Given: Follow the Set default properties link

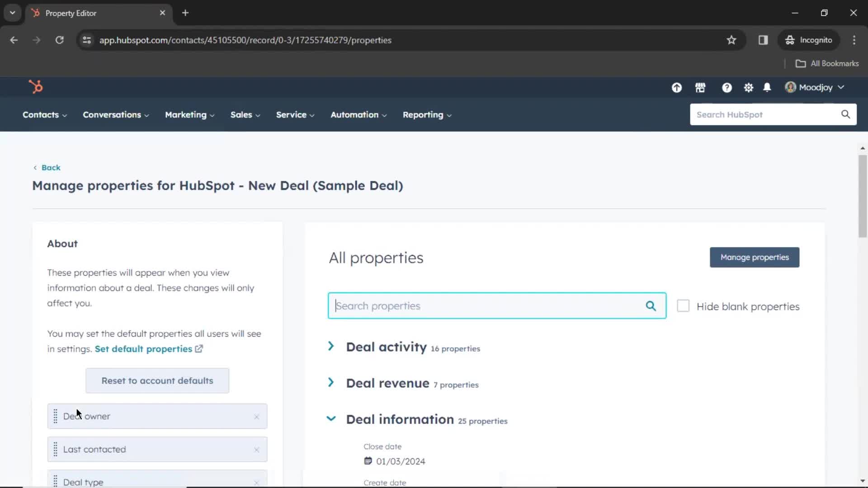Looking at the screenshot, I should (x=143, y=349).
